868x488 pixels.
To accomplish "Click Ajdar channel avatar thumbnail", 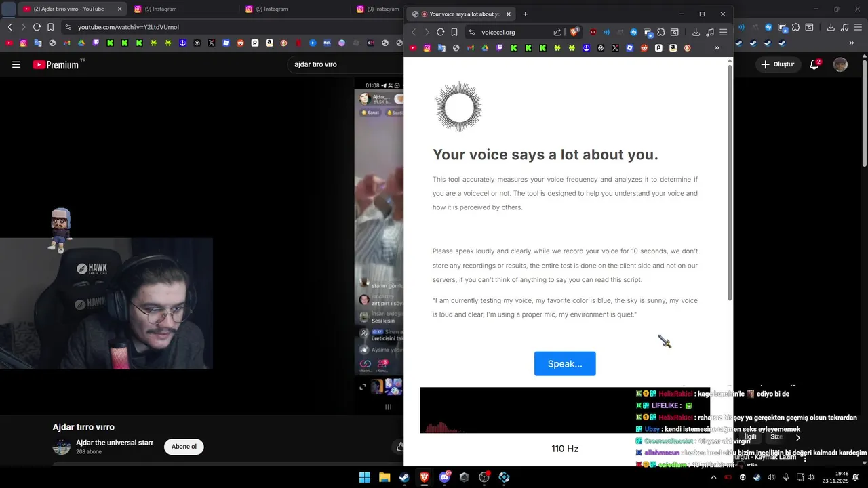I will [62, 447].
